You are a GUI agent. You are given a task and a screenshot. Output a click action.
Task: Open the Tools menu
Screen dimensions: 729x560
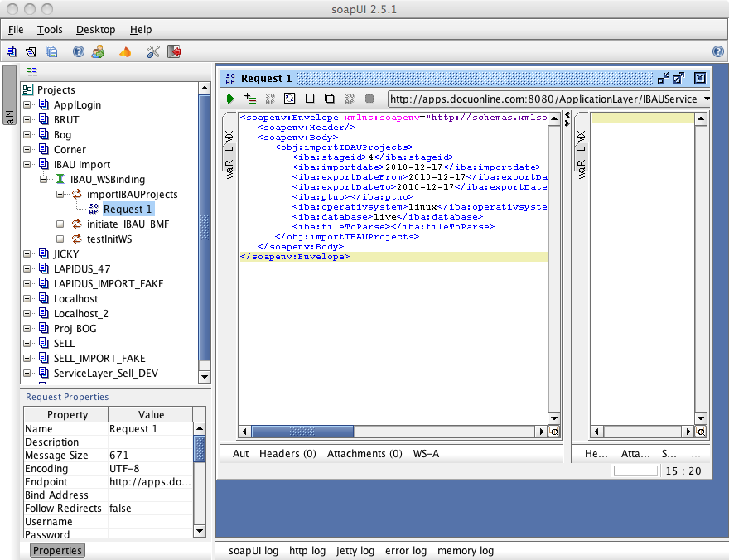50,30
